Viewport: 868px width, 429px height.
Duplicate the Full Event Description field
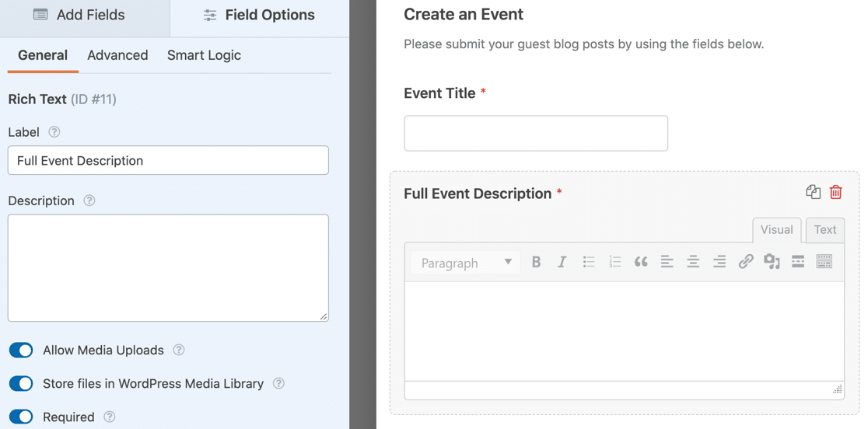click(813, 193)
